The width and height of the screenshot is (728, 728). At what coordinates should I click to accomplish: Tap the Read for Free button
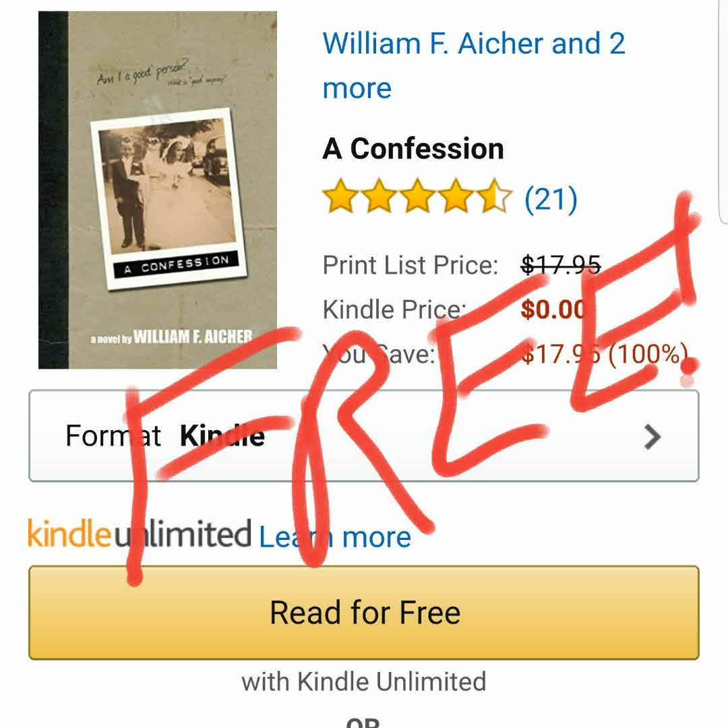pos(363,612)
